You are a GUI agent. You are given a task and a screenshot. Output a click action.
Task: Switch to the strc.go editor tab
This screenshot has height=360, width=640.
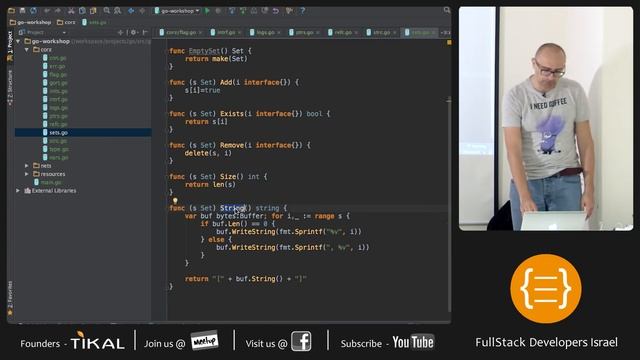382,32
